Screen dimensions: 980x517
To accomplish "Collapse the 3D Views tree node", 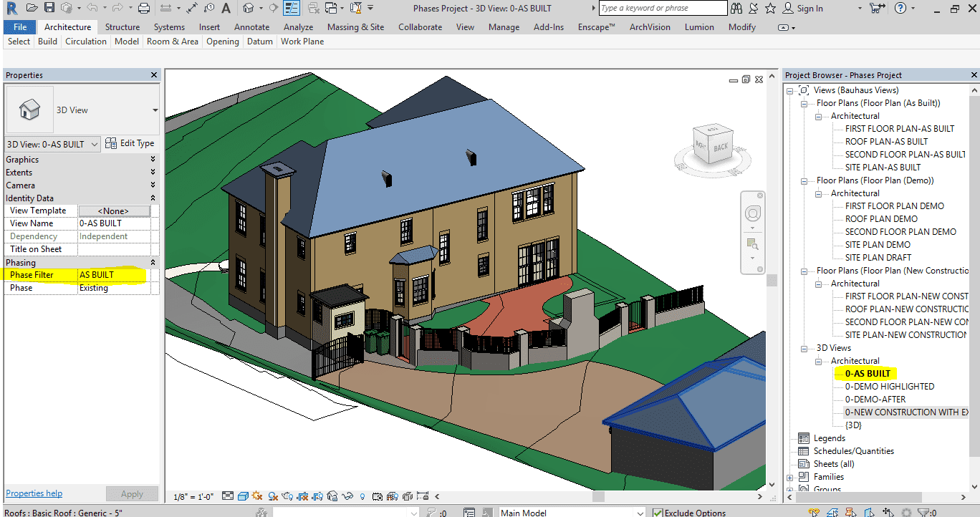I will (804, 348).
